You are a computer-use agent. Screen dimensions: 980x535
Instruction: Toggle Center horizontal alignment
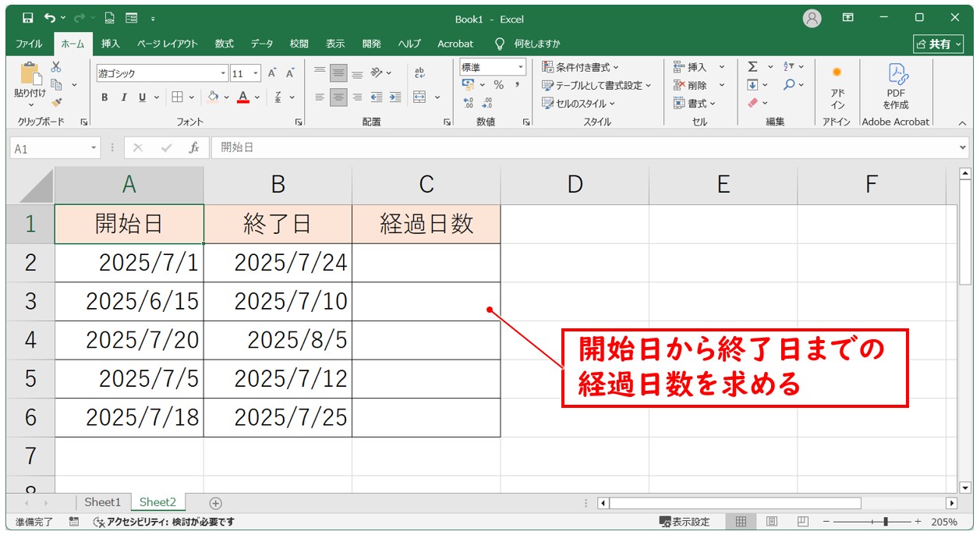click(338, 97)
